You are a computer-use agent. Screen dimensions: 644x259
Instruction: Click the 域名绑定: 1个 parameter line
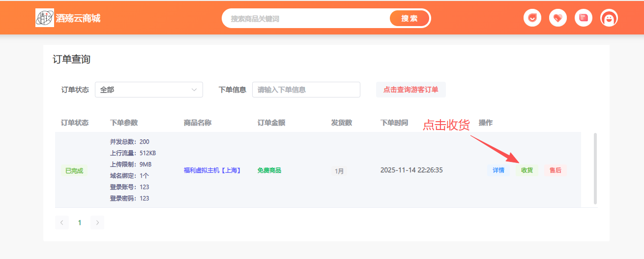pos(130,176)
